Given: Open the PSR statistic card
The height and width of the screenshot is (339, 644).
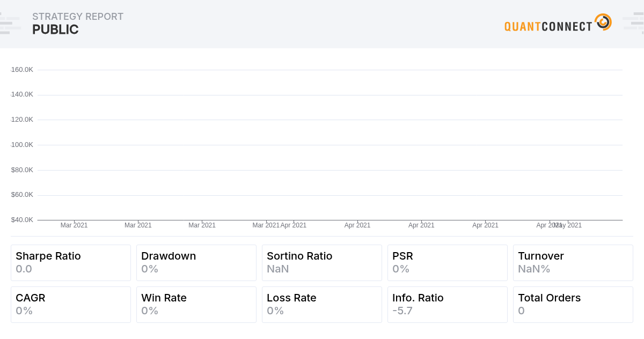Looking at the screenshot, I should (x=448, y=262).
